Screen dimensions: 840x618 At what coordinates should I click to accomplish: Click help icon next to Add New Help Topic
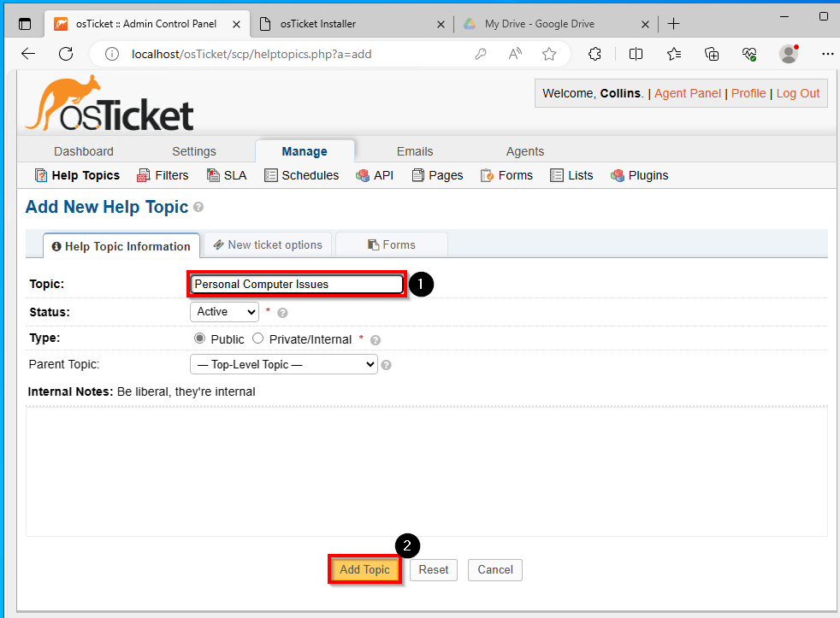[x=198, y=207]
